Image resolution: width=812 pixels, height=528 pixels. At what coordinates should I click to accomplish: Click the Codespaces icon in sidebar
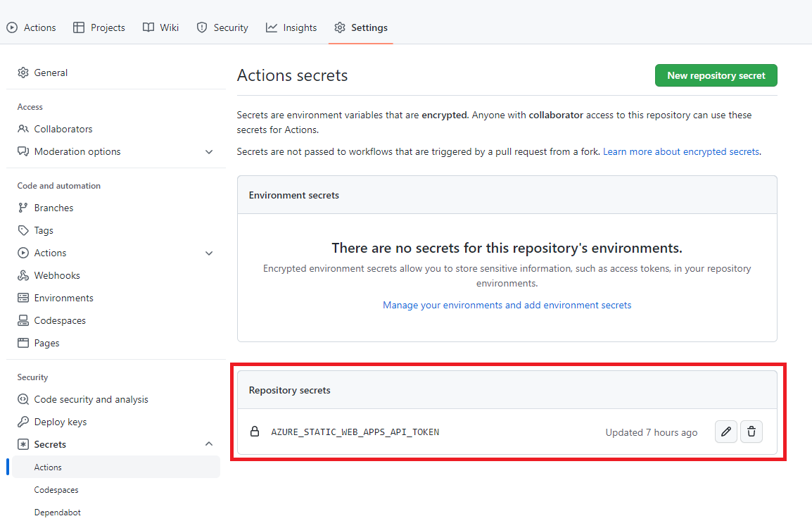tap(23, 320)
